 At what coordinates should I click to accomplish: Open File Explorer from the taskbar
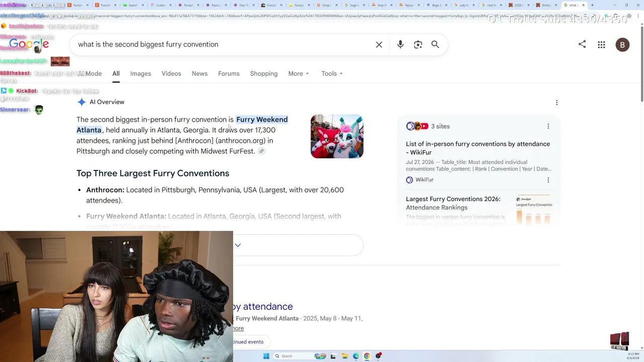tap(345, 356)
